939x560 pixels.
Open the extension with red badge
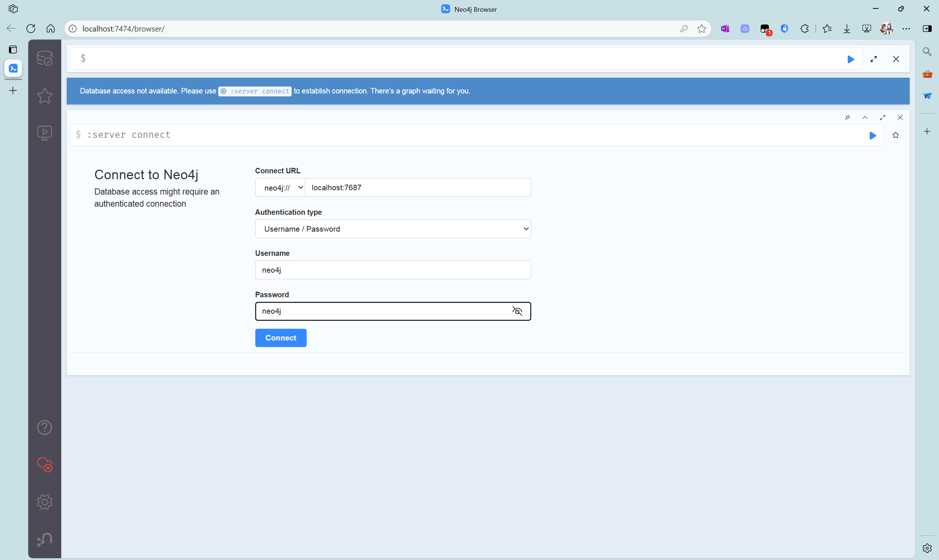coord(765,29)
